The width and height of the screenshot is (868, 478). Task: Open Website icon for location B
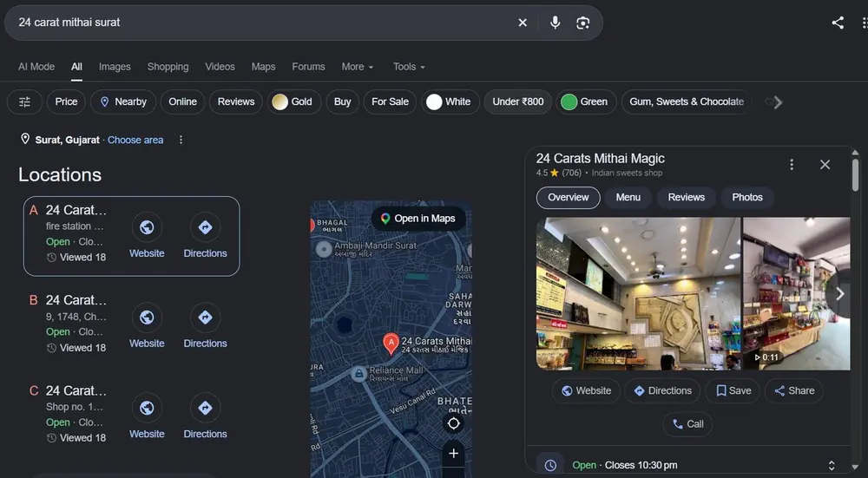click(x=147, y=318)
